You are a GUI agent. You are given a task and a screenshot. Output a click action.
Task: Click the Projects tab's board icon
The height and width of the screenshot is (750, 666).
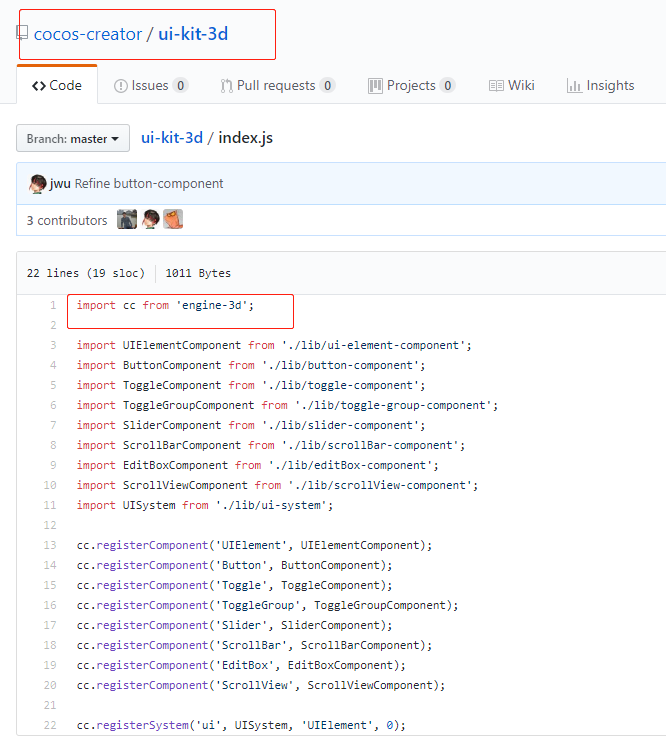click(375, 86)
